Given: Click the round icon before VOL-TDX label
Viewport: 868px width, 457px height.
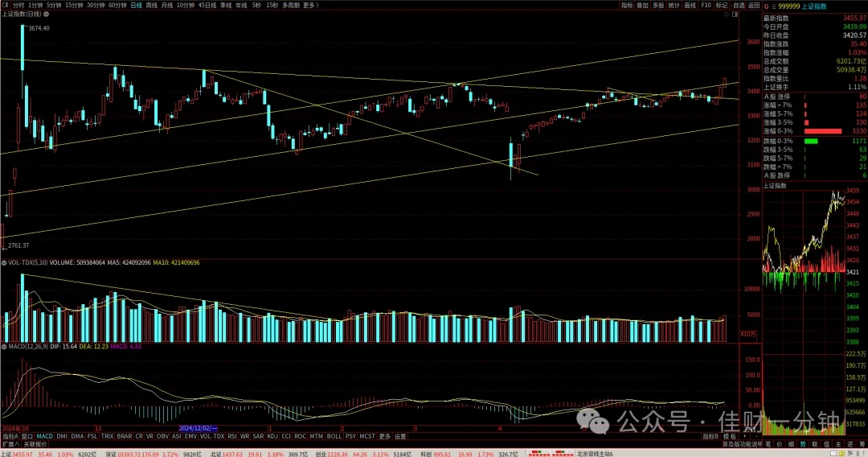Looking at the screenshot, I should pos(4,262).
